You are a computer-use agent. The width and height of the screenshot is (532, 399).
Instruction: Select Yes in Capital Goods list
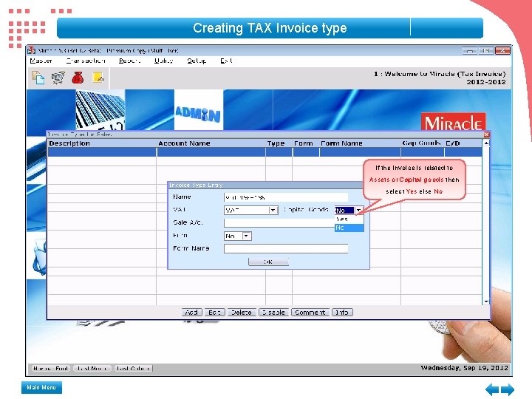click(349, 219)
